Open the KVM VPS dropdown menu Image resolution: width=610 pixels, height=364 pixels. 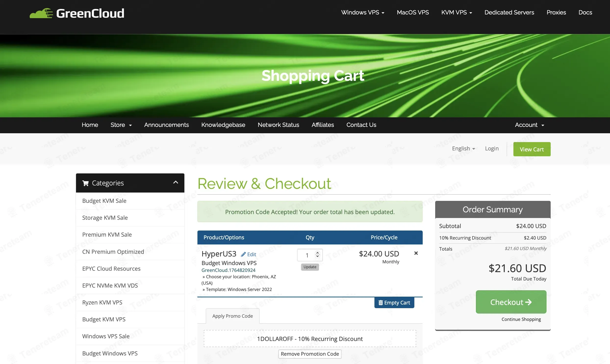click(x=457, y=12)
